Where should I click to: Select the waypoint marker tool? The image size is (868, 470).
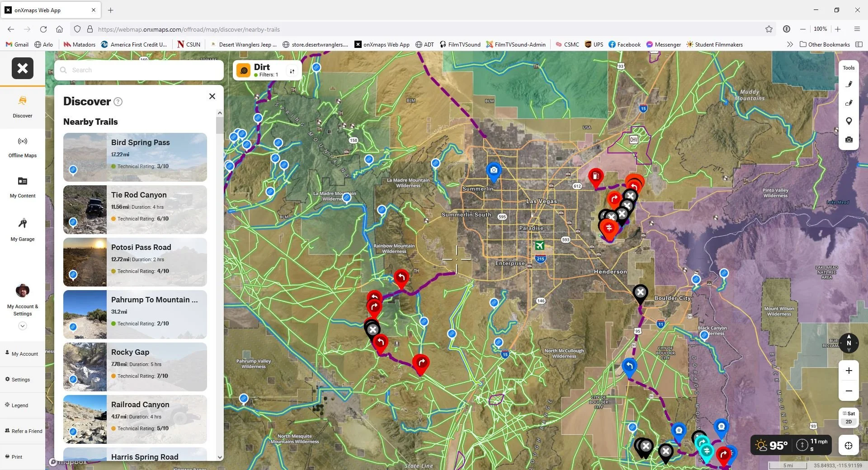coord(849,121)
